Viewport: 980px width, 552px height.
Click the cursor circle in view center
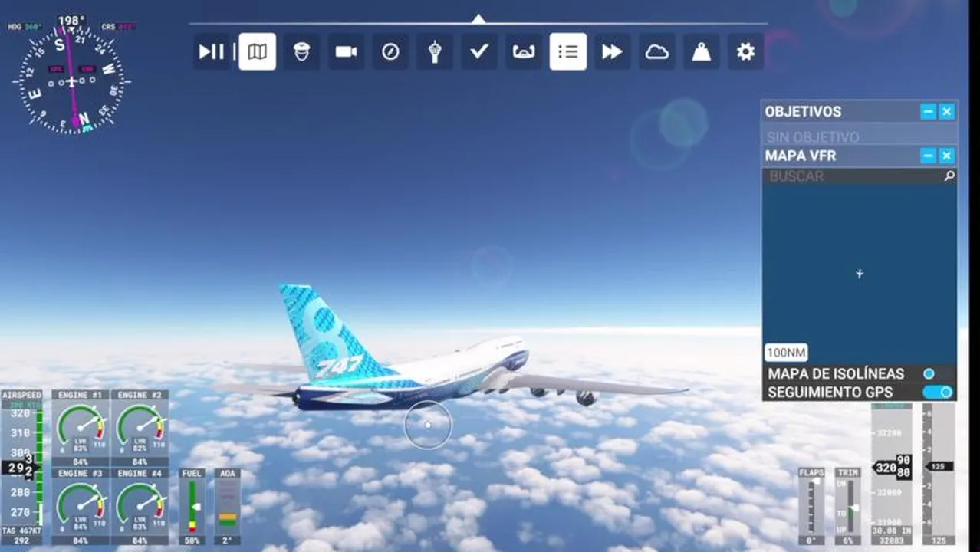pos(428,425)
